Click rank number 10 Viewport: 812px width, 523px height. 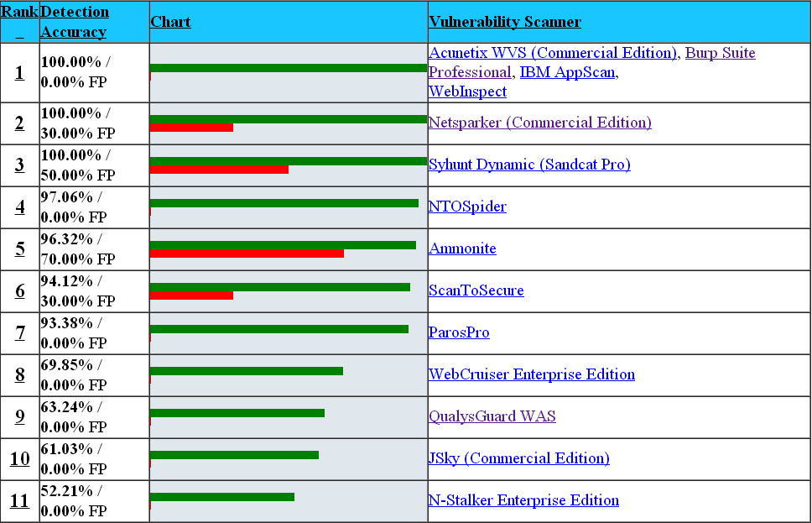pos(19,459)
